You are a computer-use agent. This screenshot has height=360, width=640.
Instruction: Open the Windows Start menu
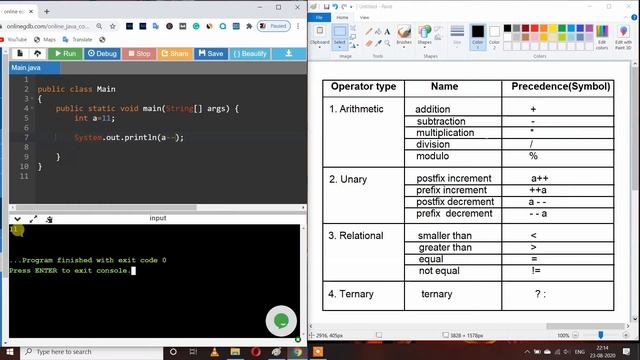point(10,351)
